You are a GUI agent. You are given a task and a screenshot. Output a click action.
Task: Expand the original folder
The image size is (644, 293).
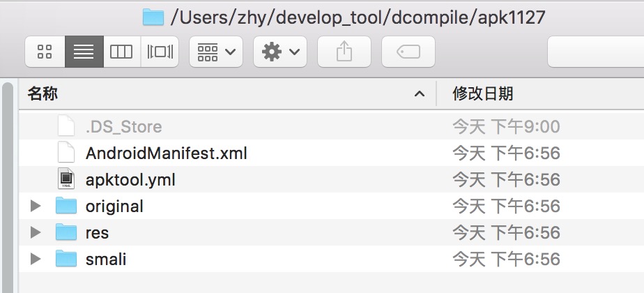click(36, 206)
